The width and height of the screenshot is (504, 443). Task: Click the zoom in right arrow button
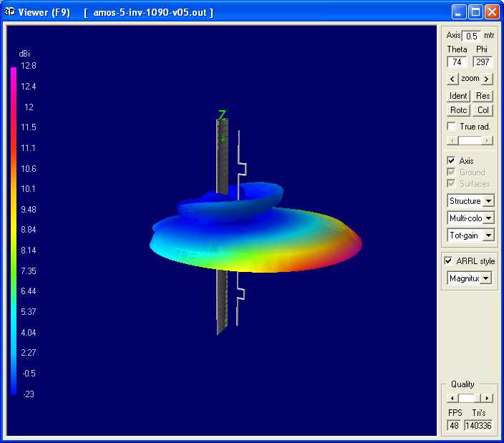coord(487,79)
